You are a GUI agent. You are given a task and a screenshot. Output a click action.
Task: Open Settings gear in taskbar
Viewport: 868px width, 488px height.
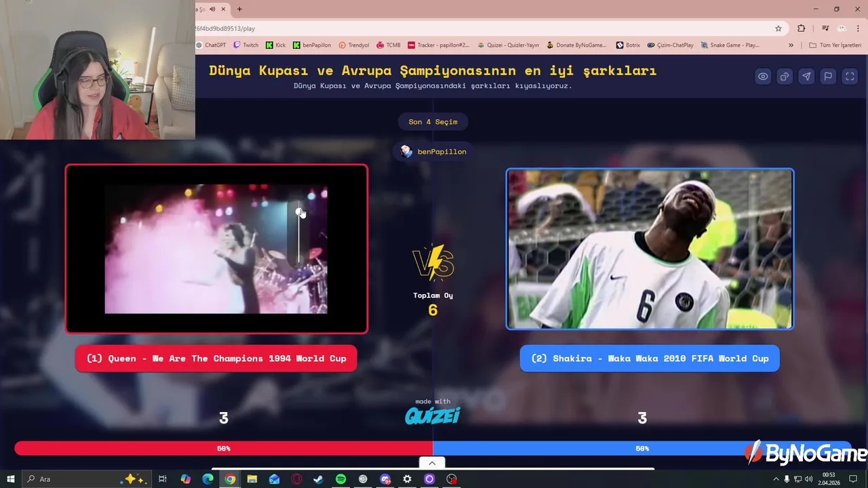click(407, 479)
